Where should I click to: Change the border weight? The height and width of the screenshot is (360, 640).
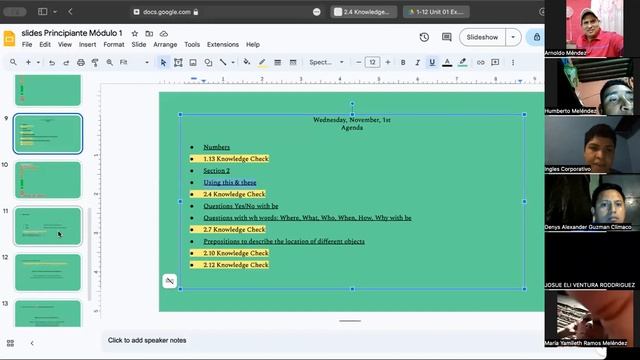click(278, 62)
